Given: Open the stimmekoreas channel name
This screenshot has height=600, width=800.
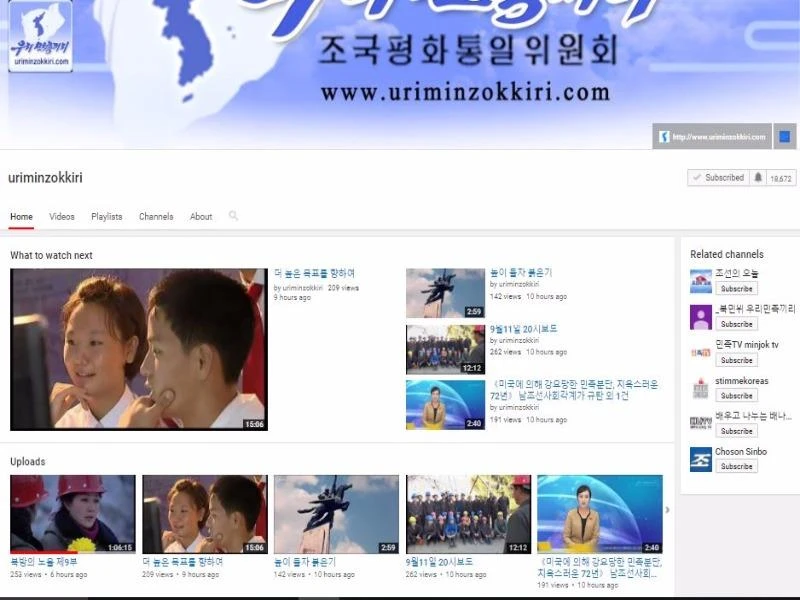Looking at the screenshot, I should [741, 381].
